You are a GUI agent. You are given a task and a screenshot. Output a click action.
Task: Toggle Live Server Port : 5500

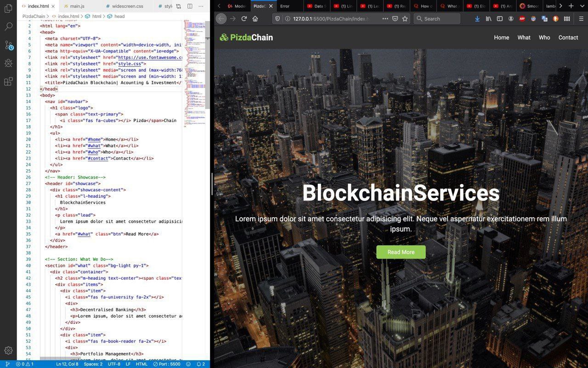point(166,364)
